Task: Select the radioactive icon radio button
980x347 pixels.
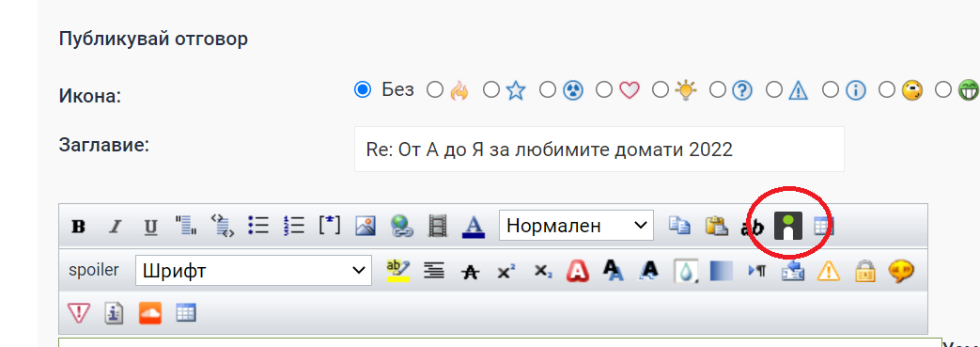Action: (548, 90)
